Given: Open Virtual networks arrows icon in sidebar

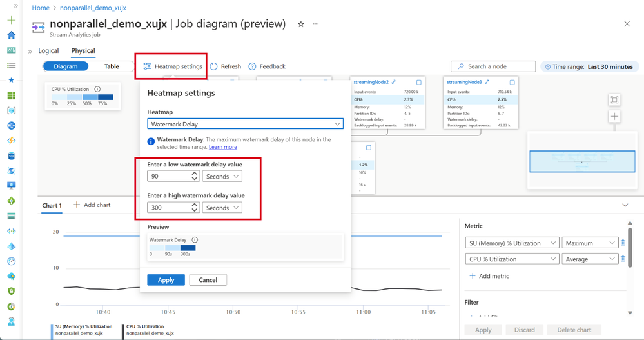Looking at the screenshot, I should (12, 231).
